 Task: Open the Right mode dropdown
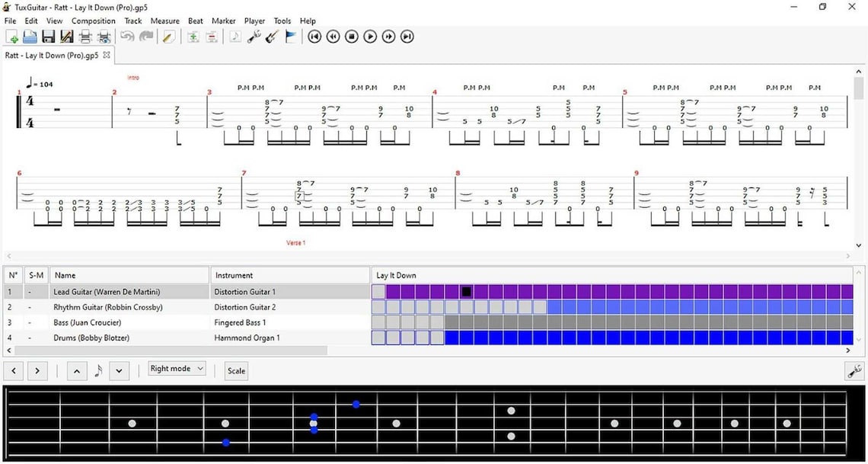(176, 370)
